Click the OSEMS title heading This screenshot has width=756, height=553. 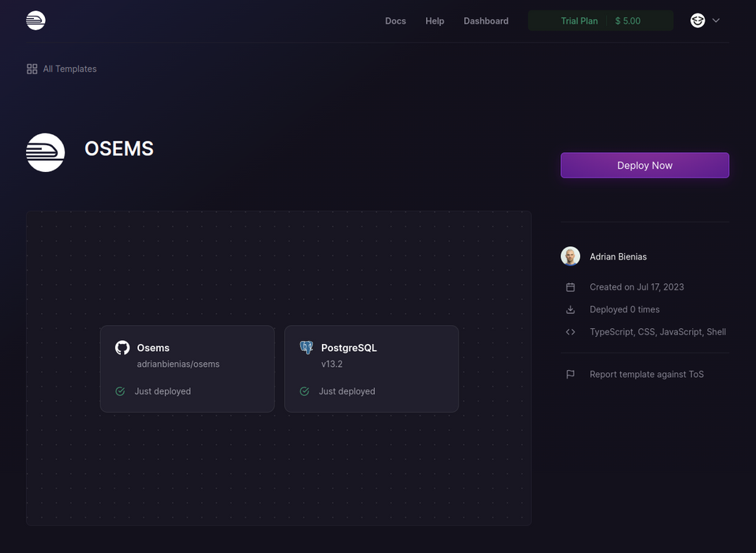tap(119, 148)
